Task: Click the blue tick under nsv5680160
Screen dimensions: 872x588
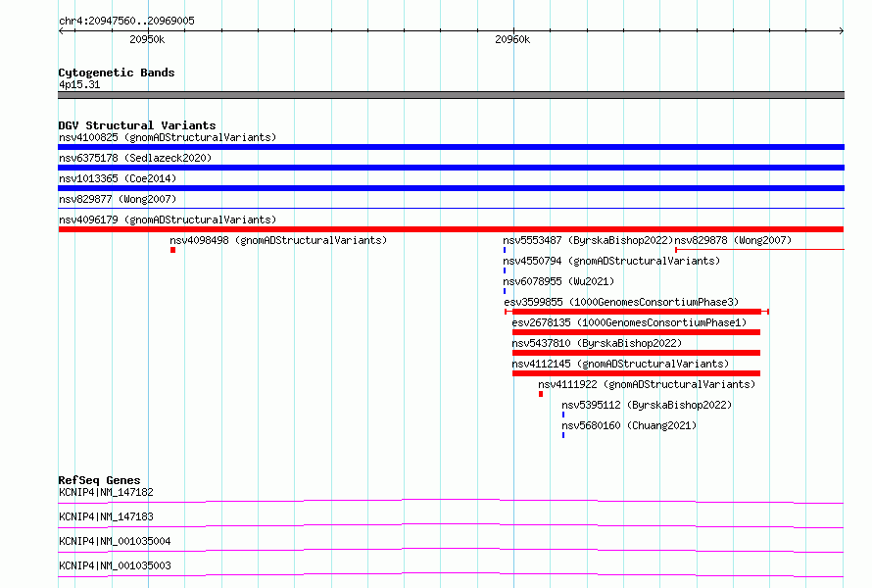Action: tap(563, 435)
